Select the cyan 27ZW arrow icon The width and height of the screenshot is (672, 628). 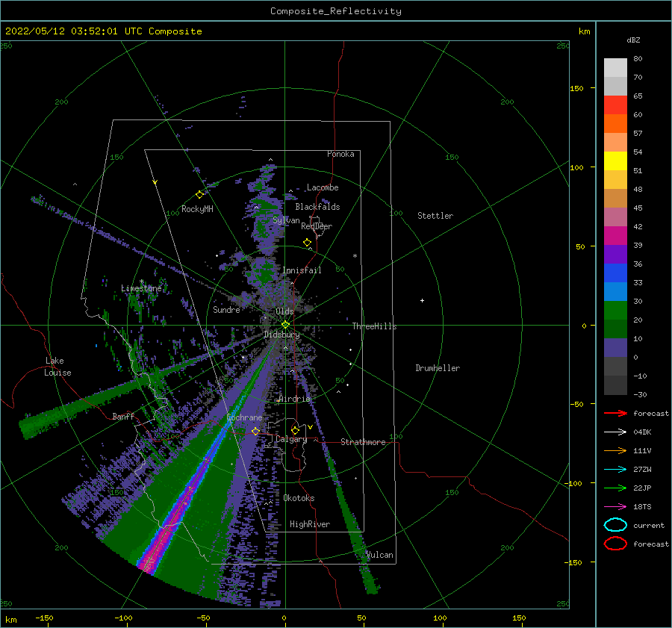[615, 470]
